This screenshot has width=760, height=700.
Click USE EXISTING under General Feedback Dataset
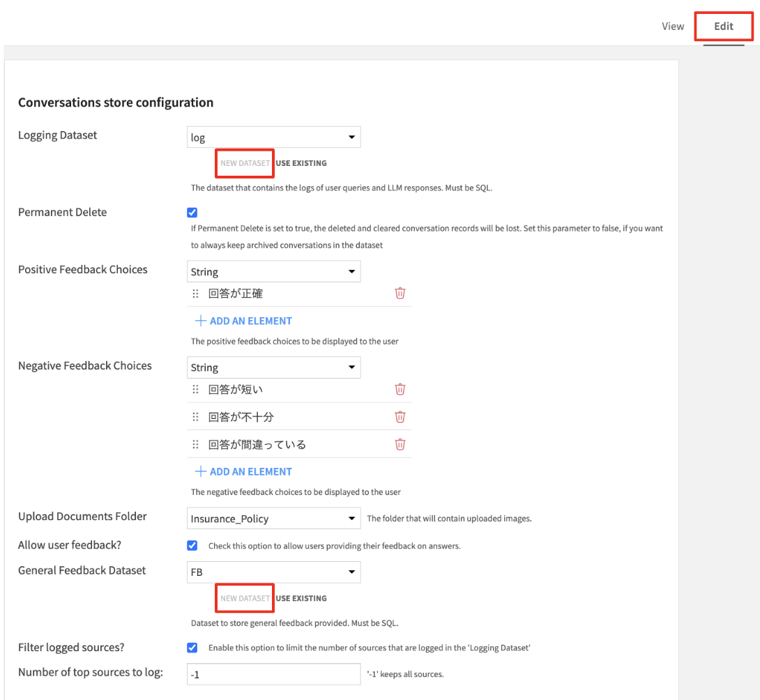[x=301, y=598]
